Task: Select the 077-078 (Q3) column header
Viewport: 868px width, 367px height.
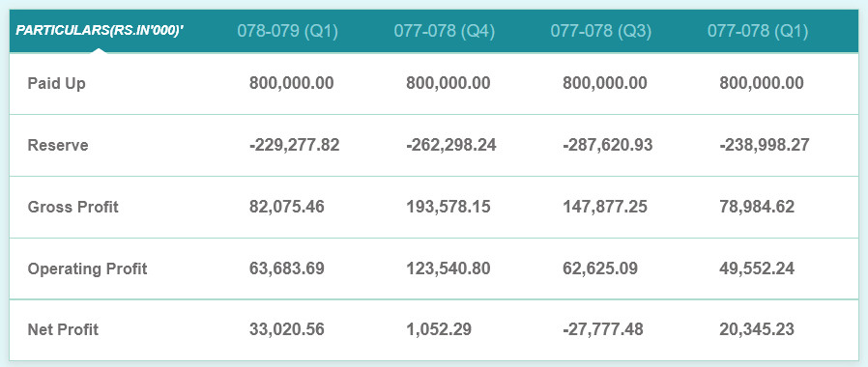Action: [600, 31]
